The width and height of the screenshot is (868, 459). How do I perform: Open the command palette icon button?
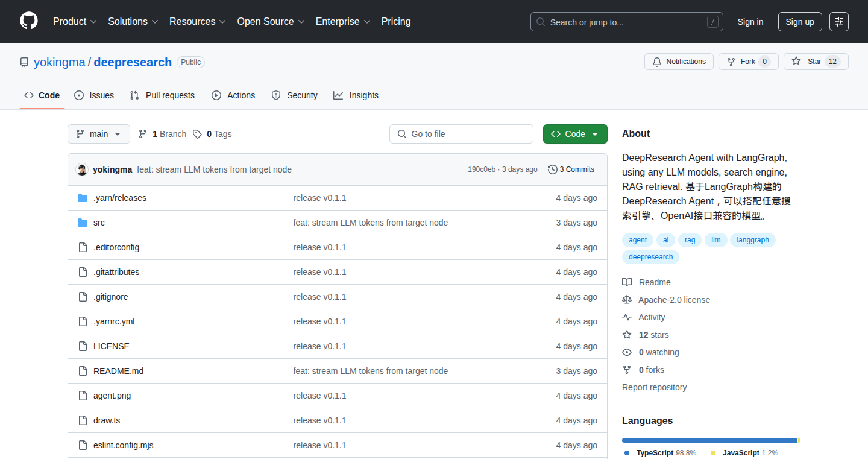[838, 22]
